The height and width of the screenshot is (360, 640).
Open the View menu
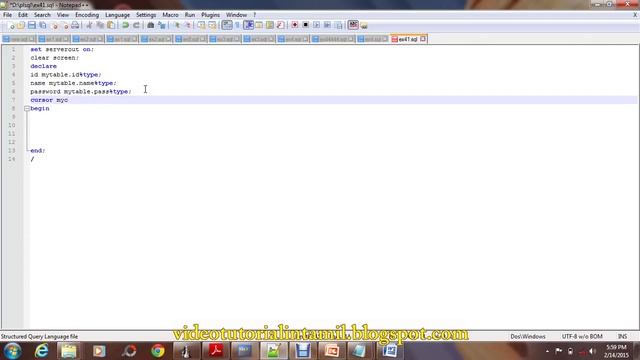pyautogui.click(x=62, y=15)
